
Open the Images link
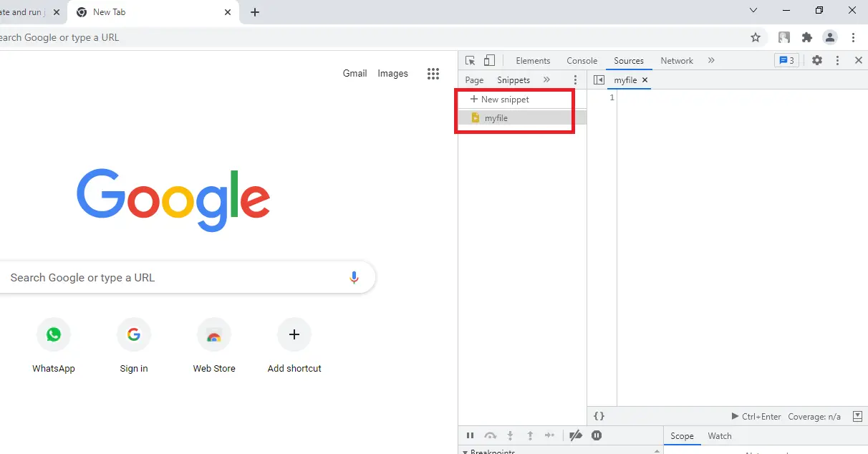(x=392, y=73)
